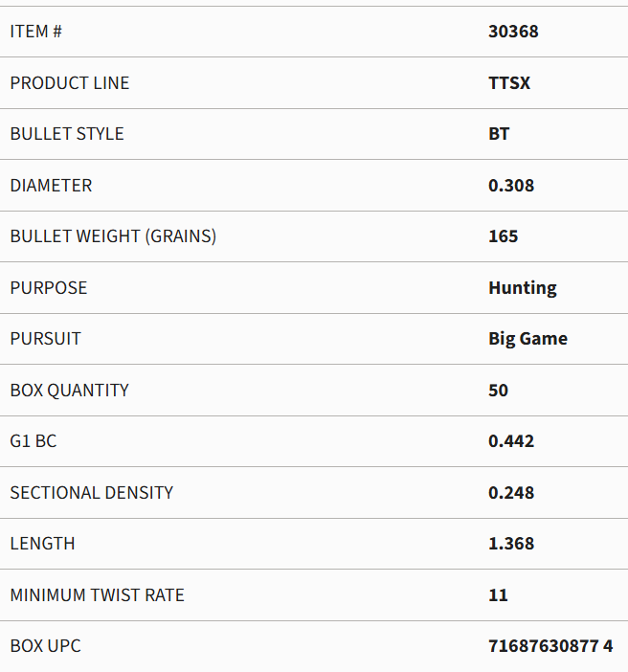628x672 pixels.
Task: Select the item number 30368
Action: click(x=513, y=32)
